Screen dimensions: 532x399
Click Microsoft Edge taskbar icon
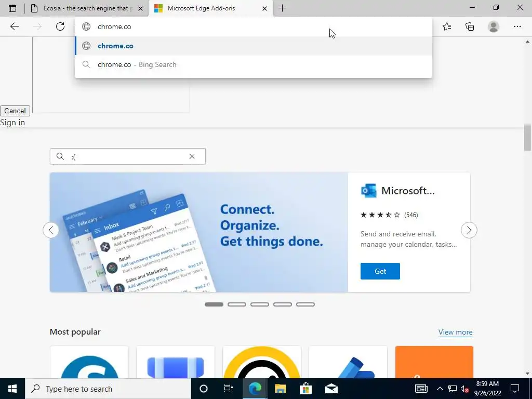[x=255, y=389]
